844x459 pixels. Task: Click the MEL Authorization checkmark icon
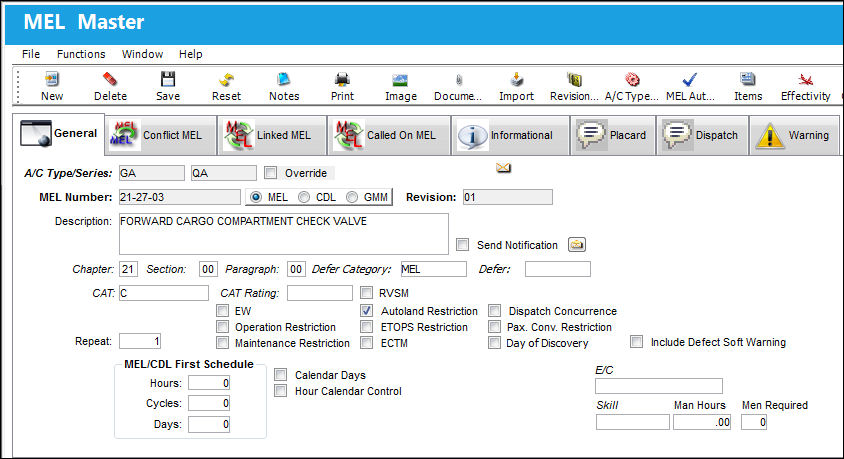tap(690, 80)
